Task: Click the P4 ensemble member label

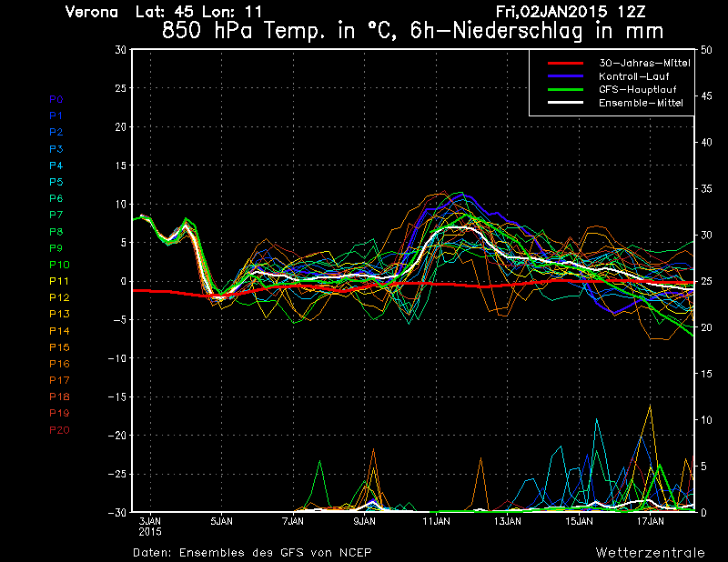Action: point(56,166)
